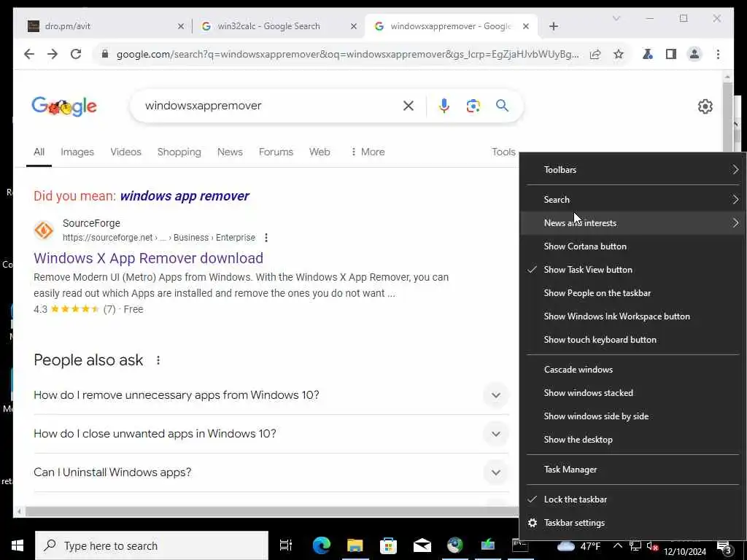Select Cascade windows in context menu

pyautogui.click(x=632, y=370)
